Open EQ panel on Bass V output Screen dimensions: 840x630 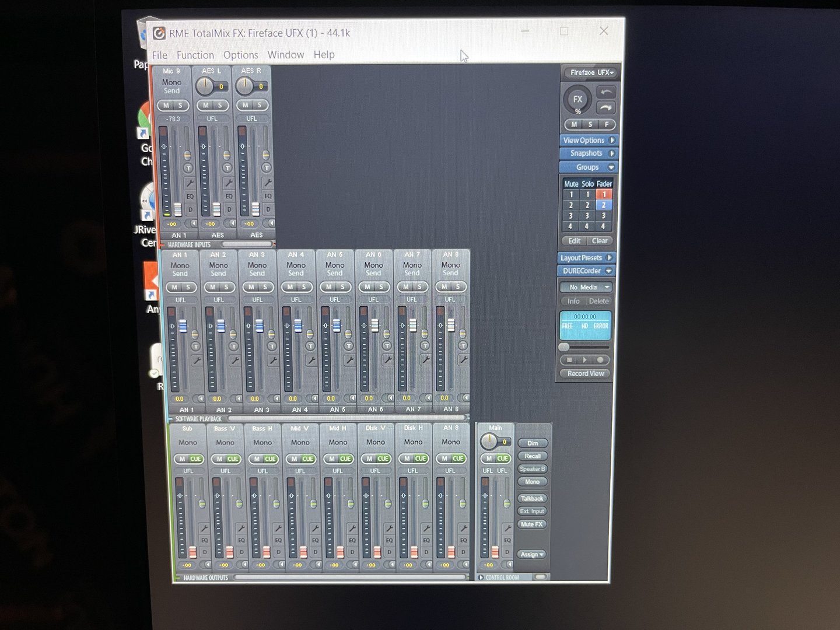click(242, 540)
